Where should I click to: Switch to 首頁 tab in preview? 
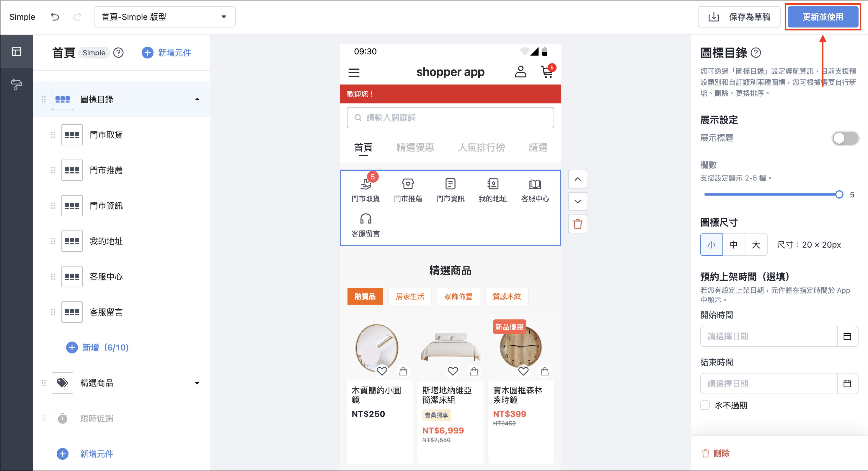pyautogui.click(x=363, y=147)
